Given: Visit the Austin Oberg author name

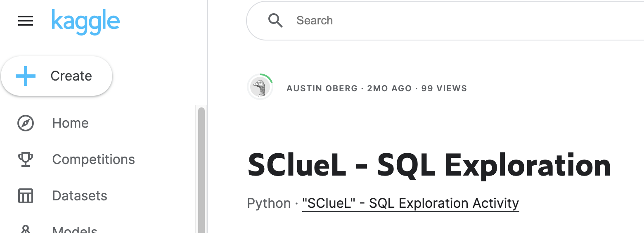Looking at the screenshot, I should tap(322, 88).
